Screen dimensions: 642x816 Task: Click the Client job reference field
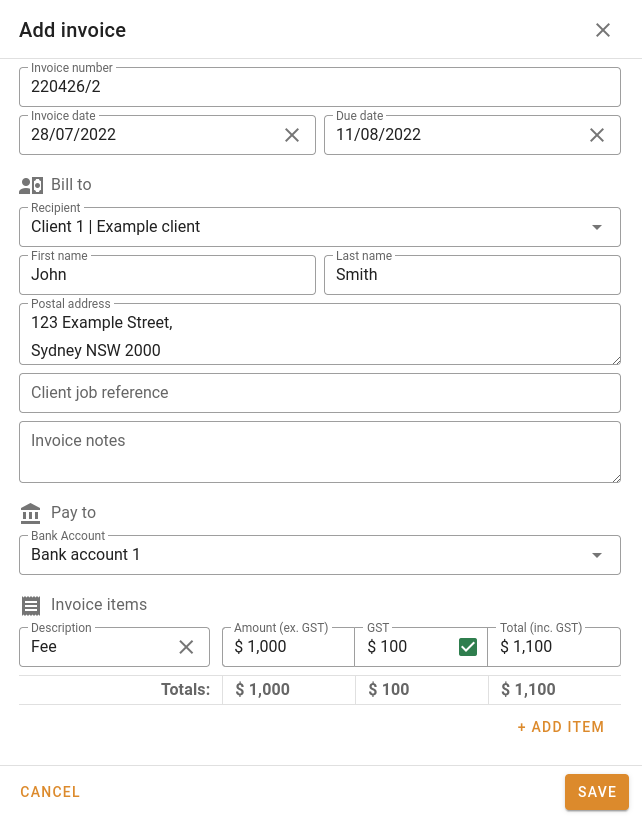tap(320, 392)
